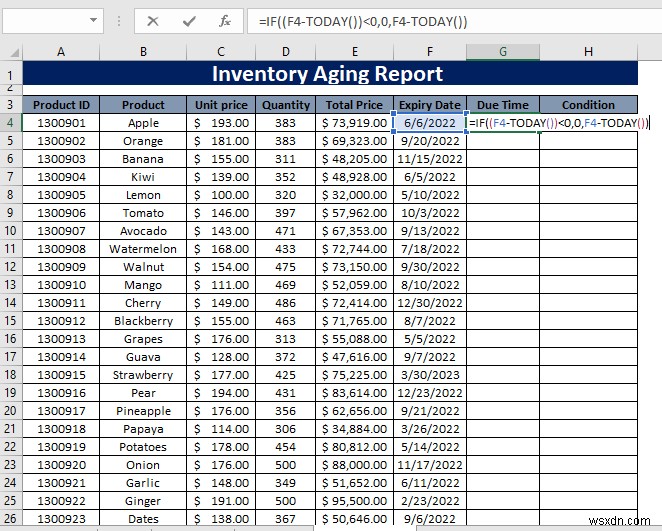662x531 pixels.
Task: Click inside the formula bar text
Action: 363,22
